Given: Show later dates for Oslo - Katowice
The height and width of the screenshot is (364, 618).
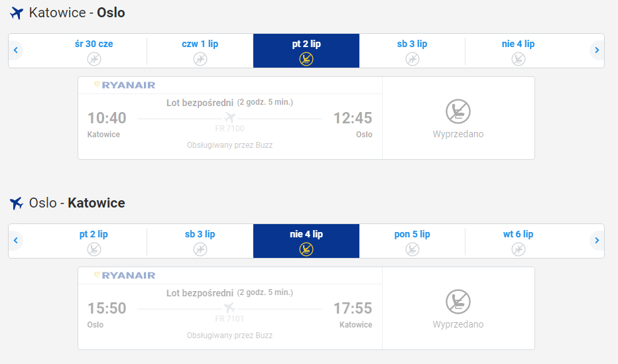Looking at the screenshot, I should pos(597,240).
